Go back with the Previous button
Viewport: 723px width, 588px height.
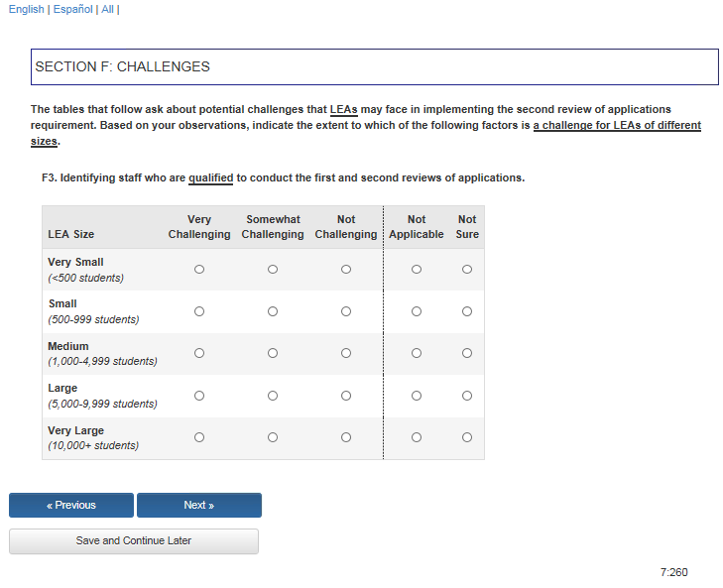pos(71,506)
